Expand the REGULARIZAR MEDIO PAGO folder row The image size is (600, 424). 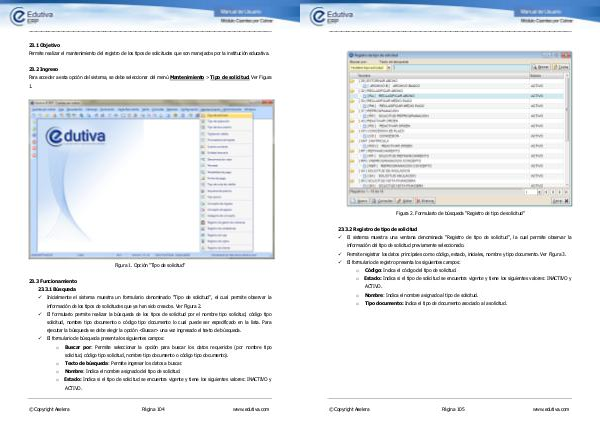(x=350, y=101)
